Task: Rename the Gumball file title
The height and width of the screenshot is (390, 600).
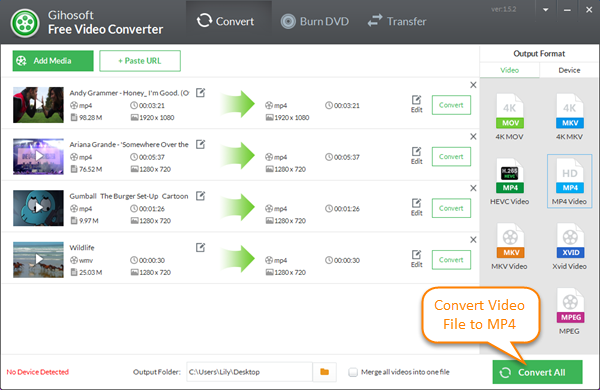Action: [201, 196]
